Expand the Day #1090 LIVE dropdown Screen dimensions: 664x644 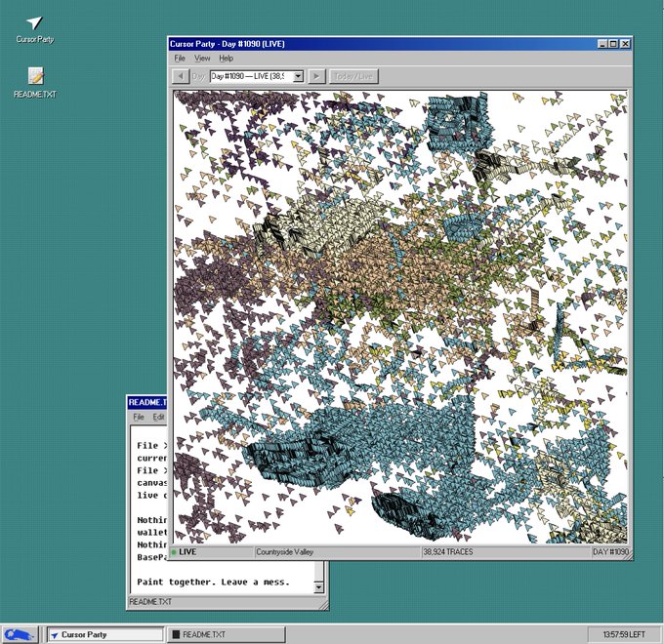tap(298, 76)
